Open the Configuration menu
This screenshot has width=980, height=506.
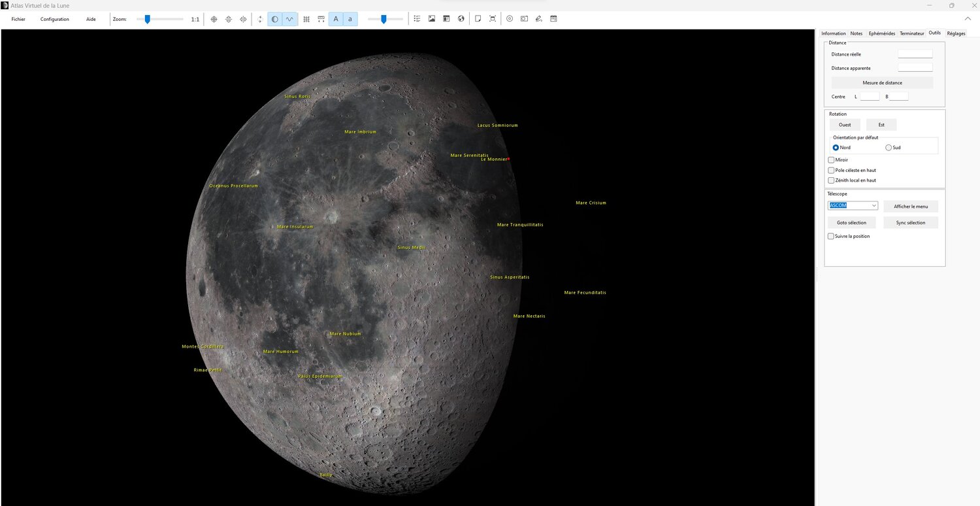(55, 19)
